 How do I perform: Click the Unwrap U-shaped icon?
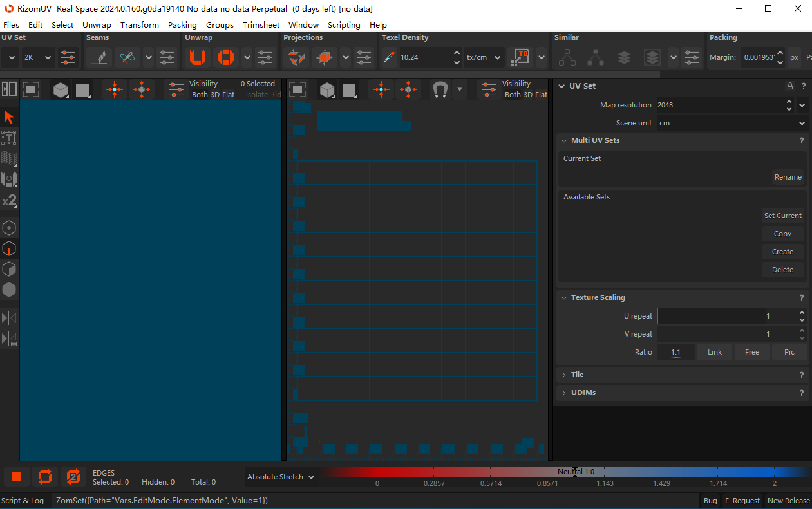pyautogui.click(x=198, y=57)
